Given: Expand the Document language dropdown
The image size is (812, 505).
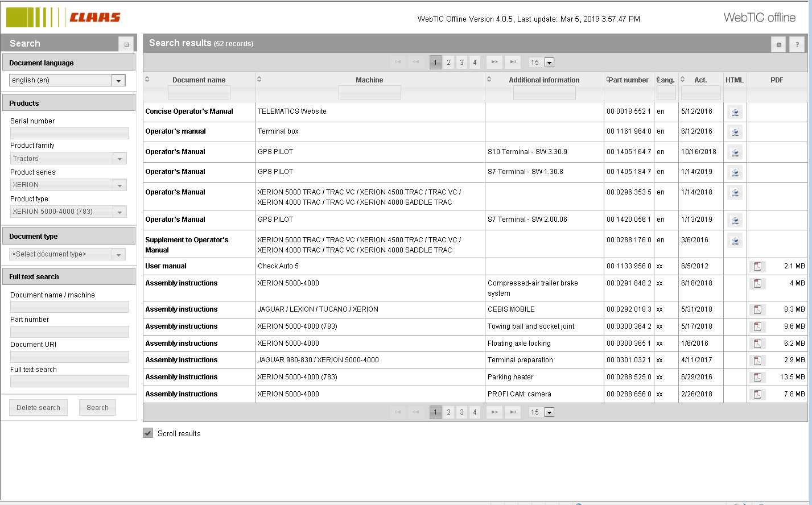Looking at the screenshot, I should (118, 81).
